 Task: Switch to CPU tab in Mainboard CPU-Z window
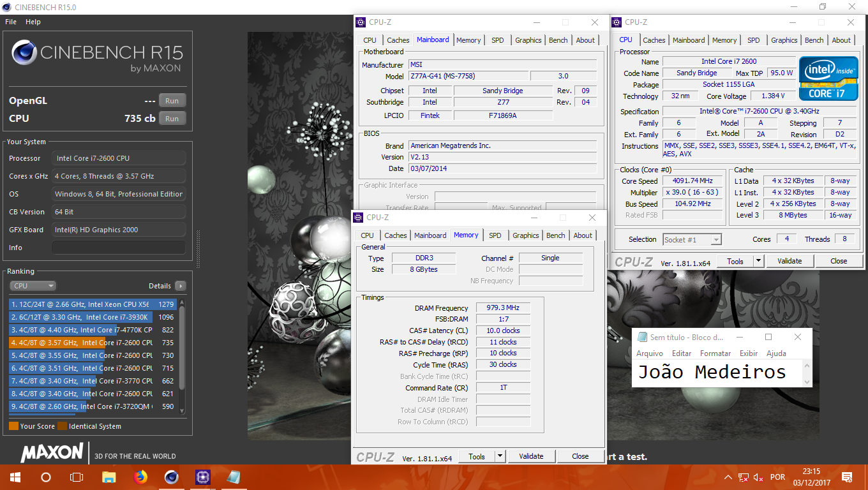point(370,40)
